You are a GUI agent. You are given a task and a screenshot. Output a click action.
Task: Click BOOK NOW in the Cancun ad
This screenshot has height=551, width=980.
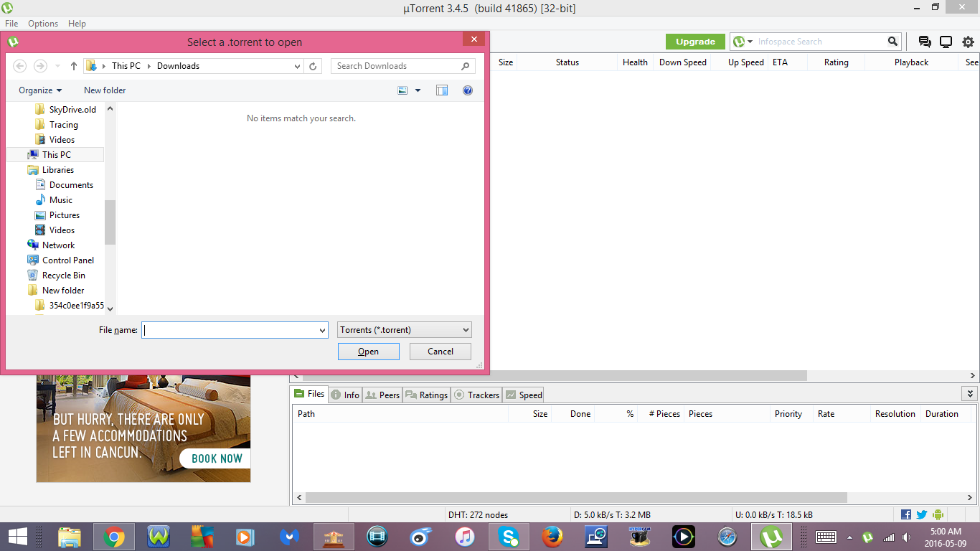click(215, 458)
